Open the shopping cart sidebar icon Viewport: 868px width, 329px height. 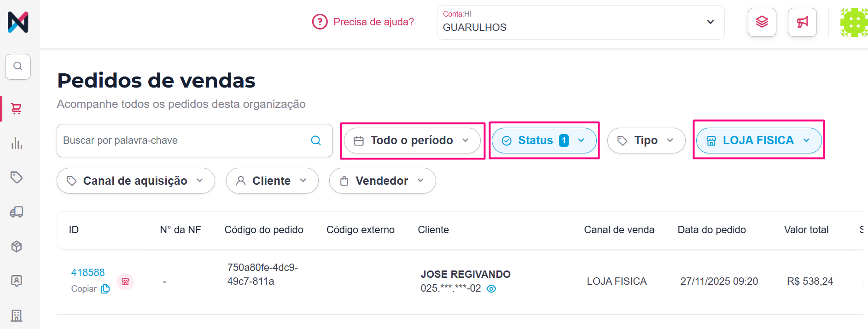pos(17,109)
